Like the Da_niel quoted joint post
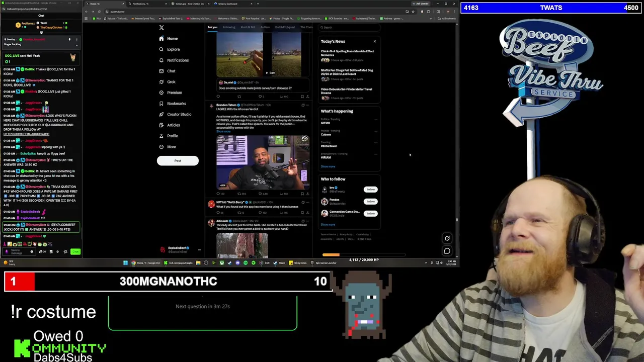The height and width of the screenshot is (362, 644). tap(261, 97)
